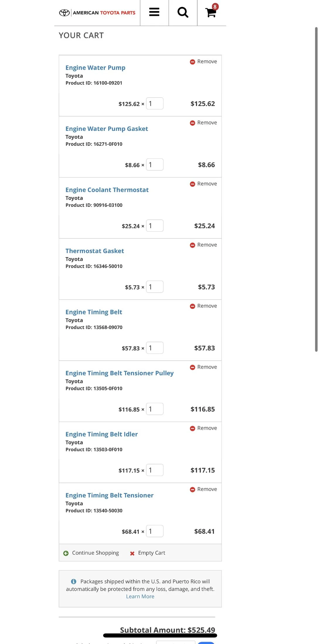Open the shopping cart icon

click(211, 12)
